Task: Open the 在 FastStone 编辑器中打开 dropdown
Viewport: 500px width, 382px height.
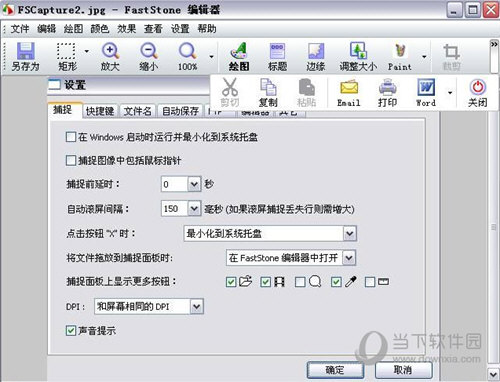Action: (x=349, y=258)
